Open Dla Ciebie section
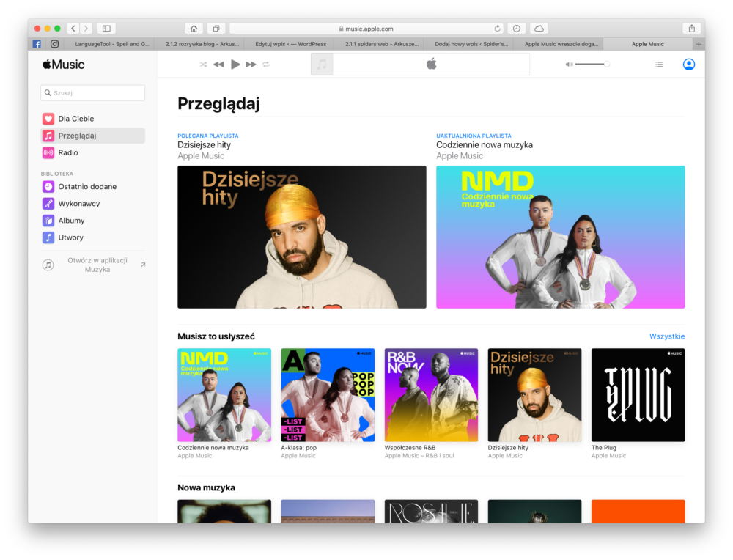The image size is (733, 560). 92,119
